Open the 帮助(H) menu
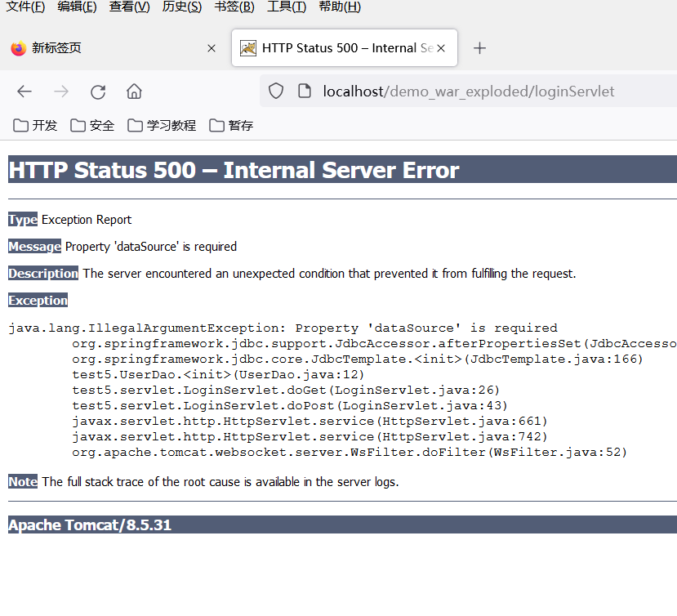Image resolution: width=677 pixels, height=616 pixels. pyautogui.click(x=340, y=7)
